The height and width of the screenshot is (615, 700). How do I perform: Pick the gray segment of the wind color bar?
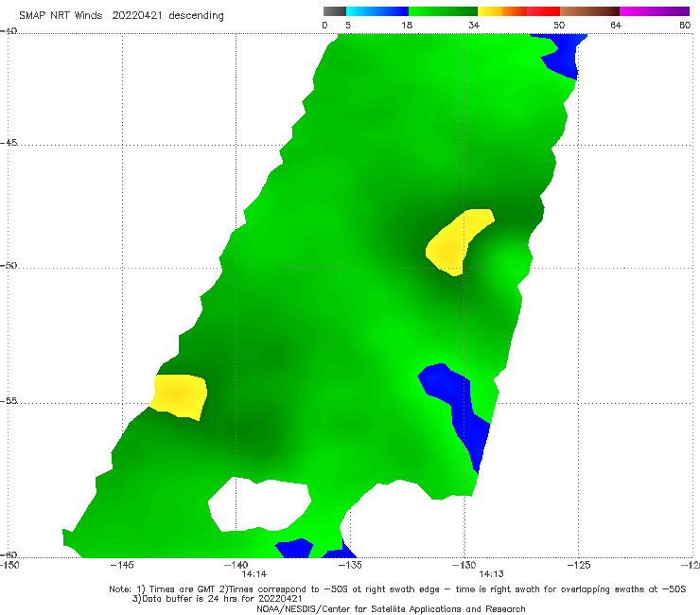point(334,11)
